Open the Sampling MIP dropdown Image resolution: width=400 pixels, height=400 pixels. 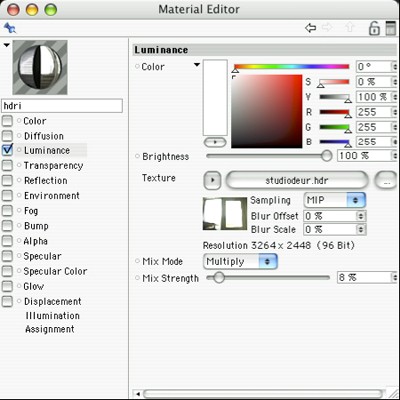335,200
